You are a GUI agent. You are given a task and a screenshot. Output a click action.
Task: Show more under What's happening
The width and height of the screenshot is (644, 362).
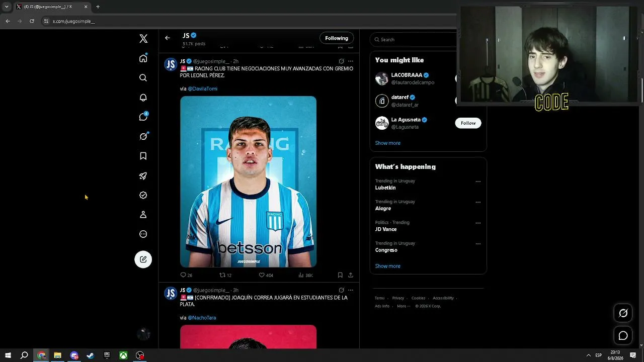[388, 266]
